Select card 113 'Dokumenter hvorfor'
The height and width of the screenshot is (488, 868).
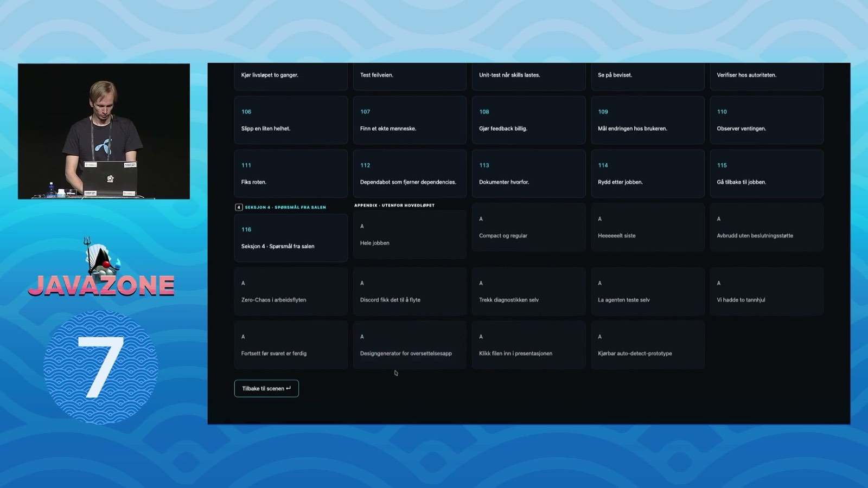tap(528, 174)
